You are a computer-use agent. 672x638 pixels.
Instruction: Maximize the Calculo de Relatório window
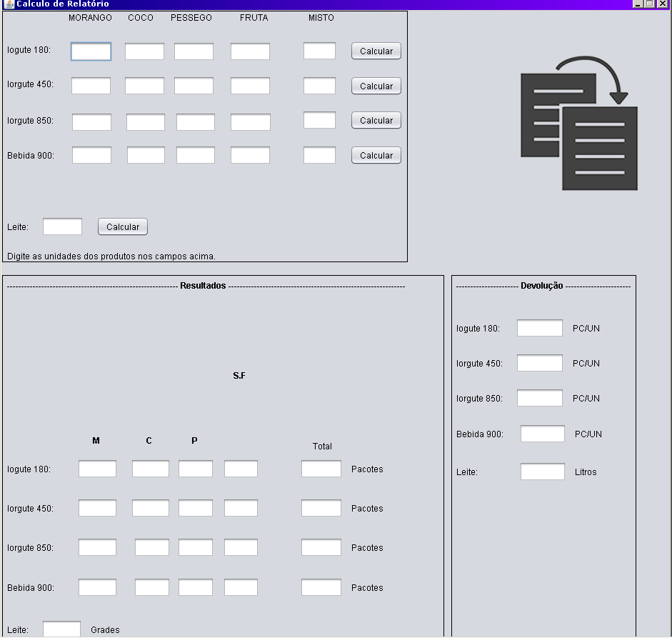coord(650,4)
